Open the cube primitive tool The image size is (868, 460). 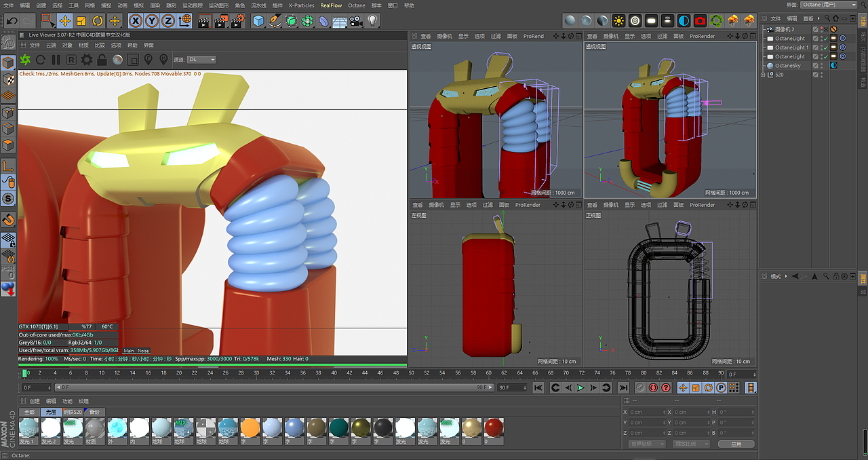pyautogui.click(x=258, y=21)
